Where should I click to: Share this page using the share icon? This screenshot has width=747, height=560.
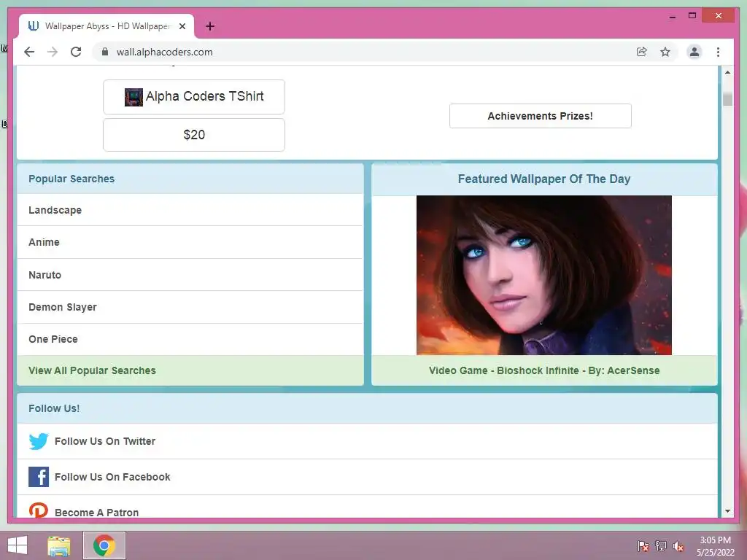point(642,52)
